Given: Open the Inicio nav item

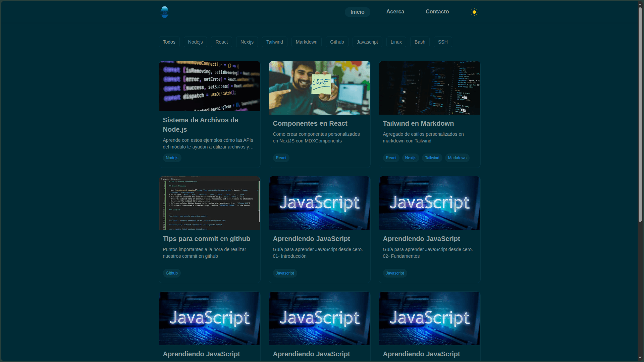Looking at the screenshot, I should click(x=357, y=12).
